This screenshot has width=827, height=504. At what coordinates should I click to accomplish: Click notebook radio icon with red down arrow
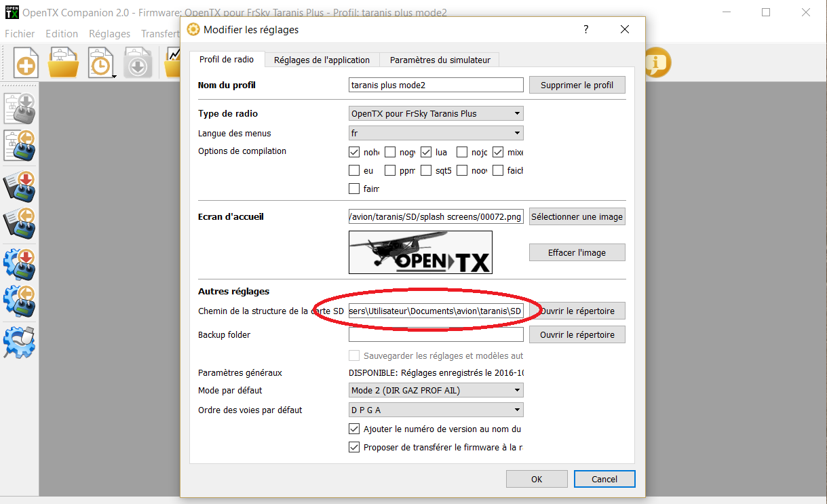[20, 187]
